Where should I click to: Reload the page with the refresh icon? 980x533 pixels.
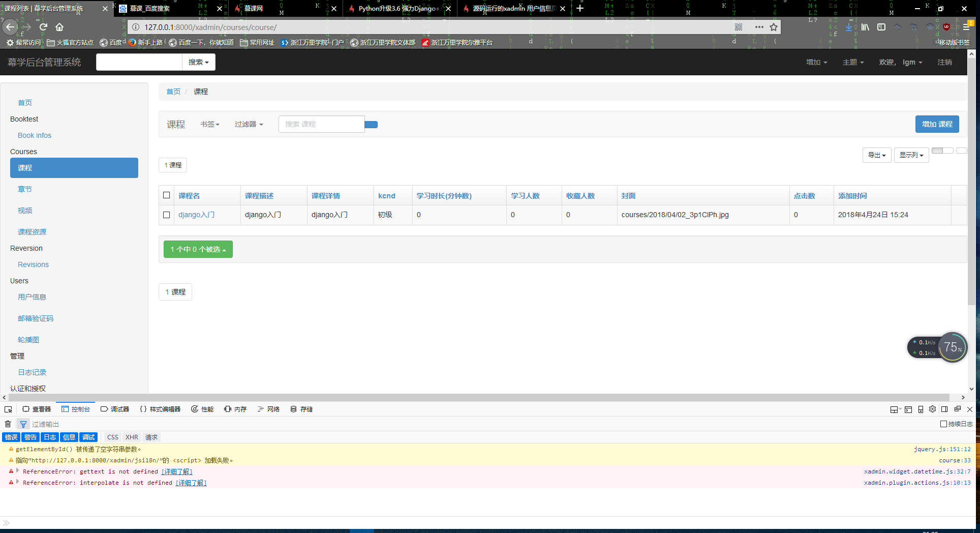[43, 27]
